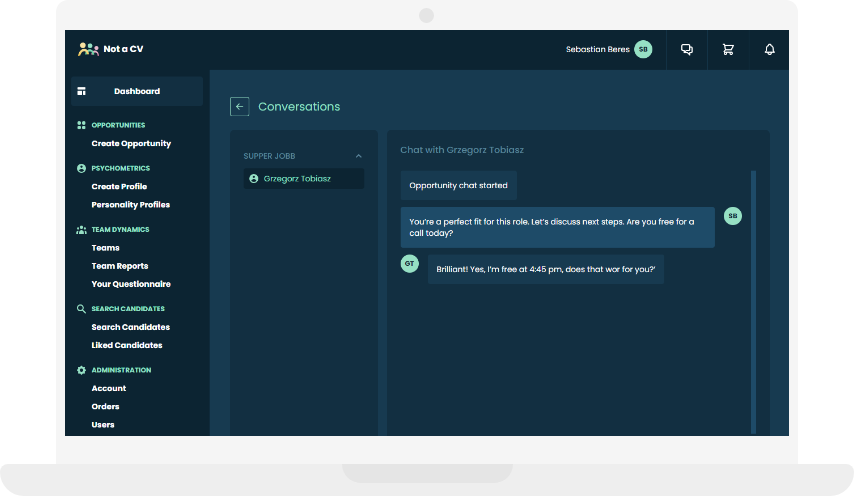Click the back arrow beside Conversations
This screenshot has height=496, width=854.
pyautogui.click(x=239, y=107)
